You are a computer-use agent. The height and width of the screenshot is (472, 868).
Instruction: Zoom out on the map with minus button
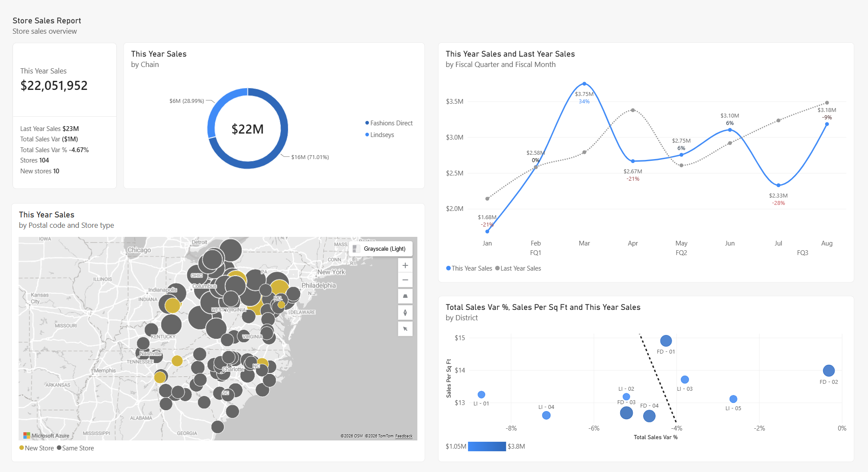tap(405, 280)
